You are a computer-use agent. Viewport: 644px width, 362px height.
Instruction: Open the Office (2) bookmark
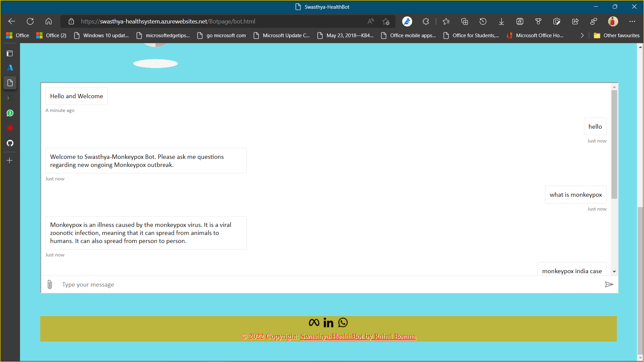[51, 36]
